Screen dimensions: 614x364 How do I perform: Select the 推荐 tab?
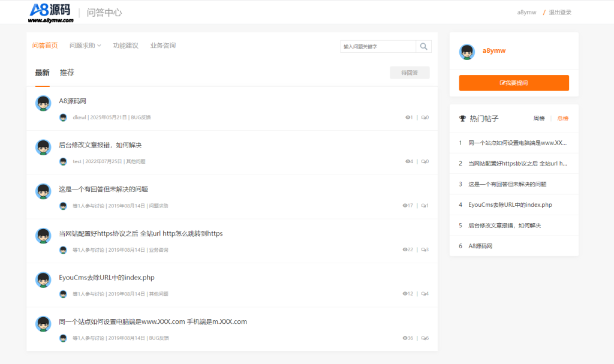click(x=67, y=73)
